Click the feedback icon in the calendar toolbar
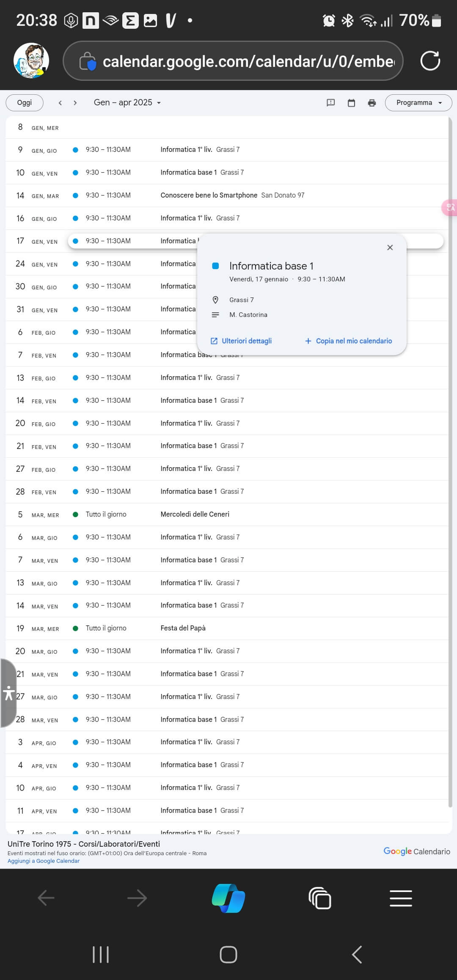 pos(330,103)
